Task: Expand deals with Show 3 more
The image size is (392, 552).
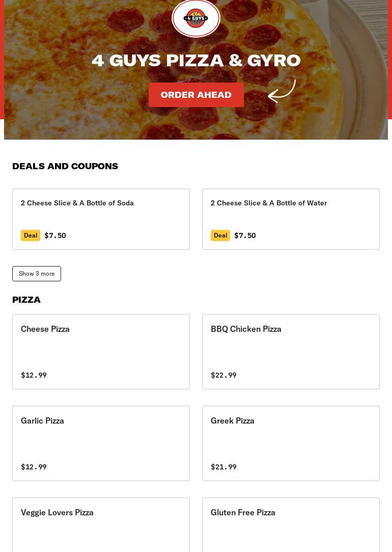Action: click(x=37, y=274)
